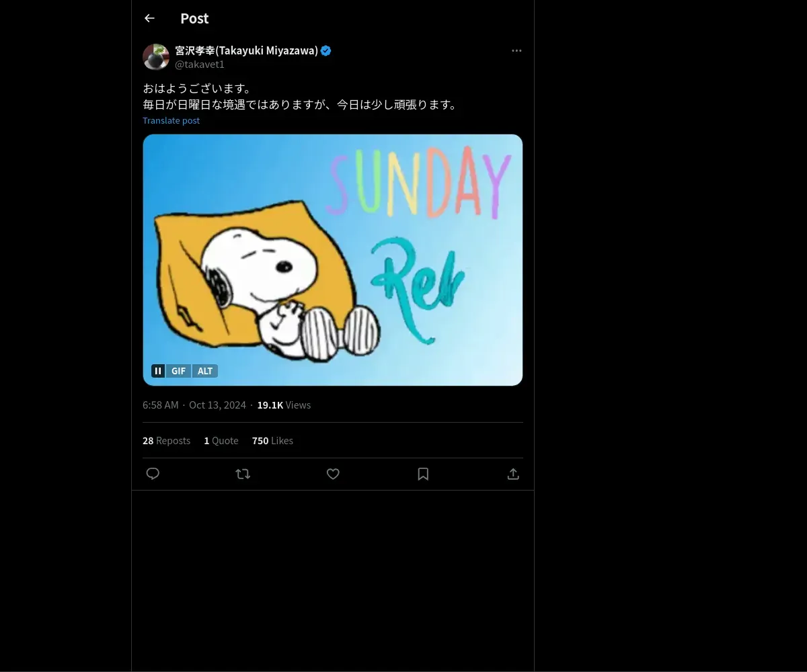The width and height of the screenshot is (807, 672).
Task: View the 750 Likes list
Action: coord(272,440)
